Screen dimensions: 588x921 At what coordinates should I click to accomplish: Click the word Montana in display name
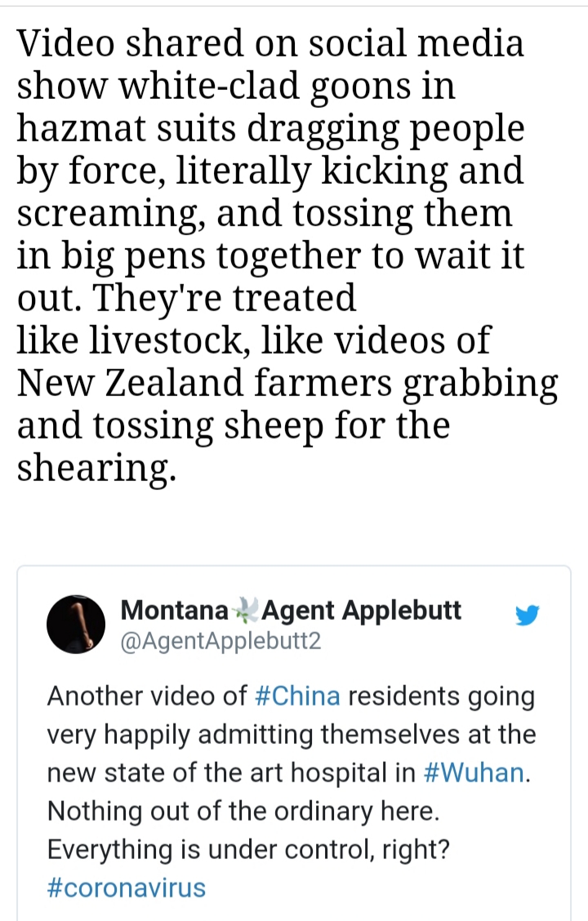point(174,610)
